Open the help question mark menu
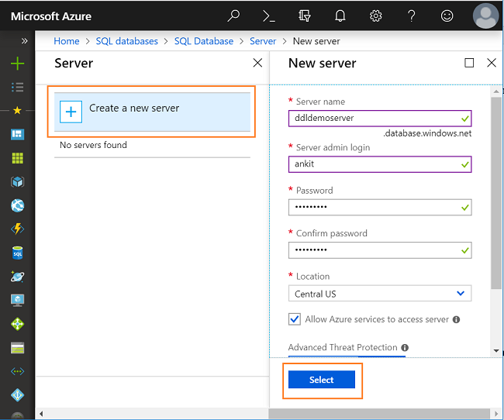This screenshot has width=504, height=420. pyautogui.click(x=412, y=15)
